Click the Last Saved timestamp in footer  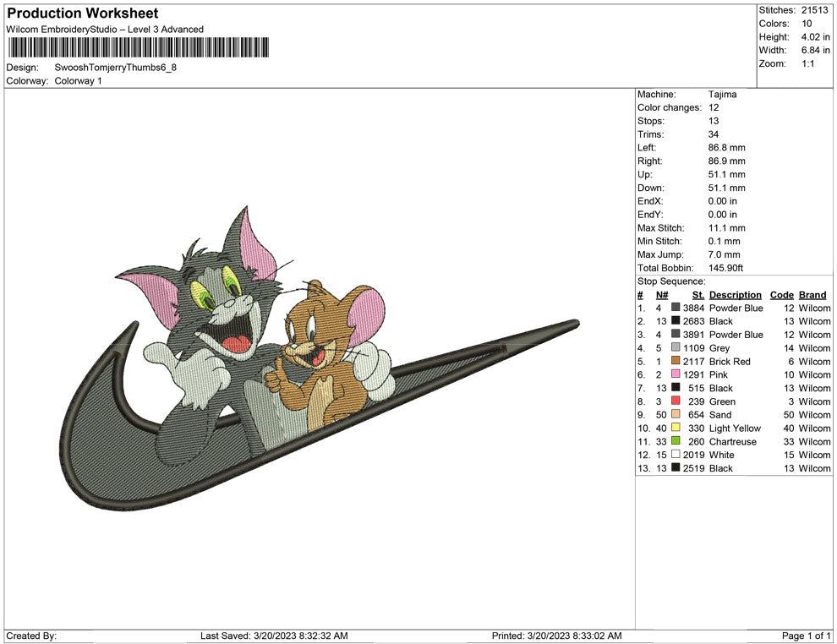274,636
